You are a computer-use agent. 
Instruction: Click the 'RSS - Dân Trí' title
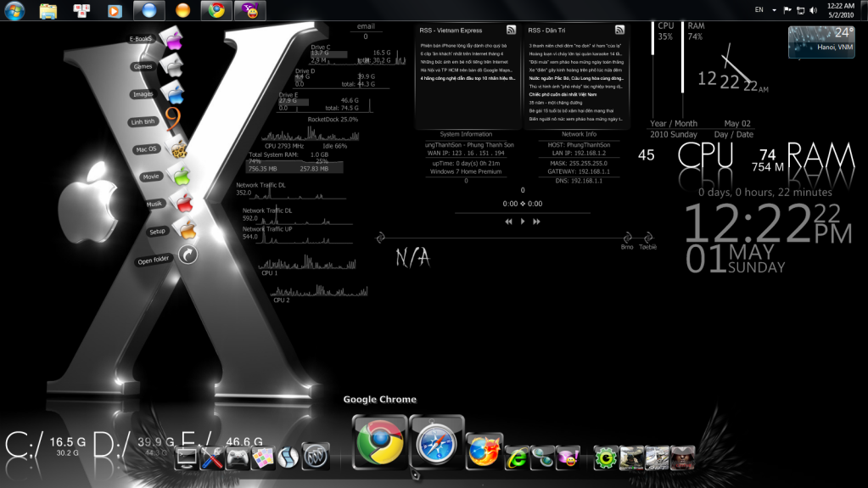546,31
